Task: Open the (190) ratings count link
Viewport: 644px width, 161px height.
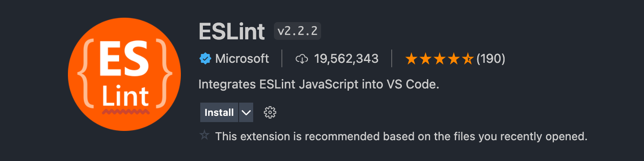Action: (x=491, y=58)
